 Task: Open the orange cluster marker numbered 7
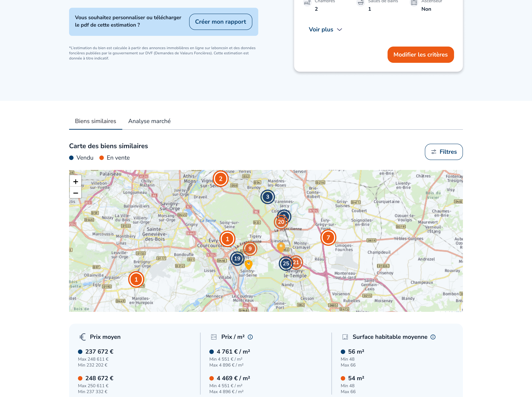[328, 237]
